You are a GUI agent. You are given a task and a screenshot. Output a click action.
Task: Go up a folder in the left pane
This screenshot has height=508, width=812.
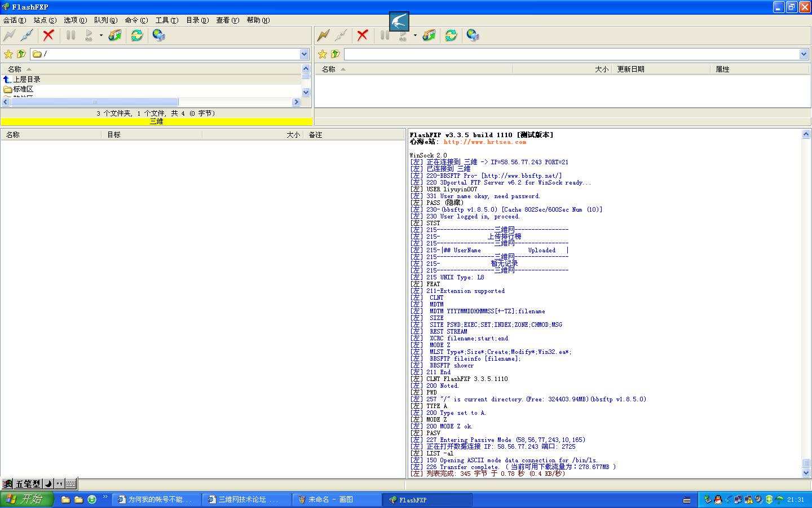[21, 54]
